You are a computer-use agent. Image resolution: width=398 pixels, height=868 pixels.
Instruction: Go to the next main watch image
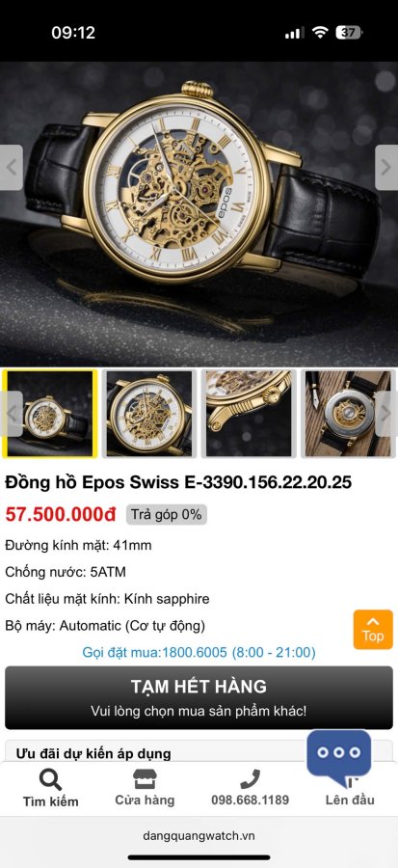pyautogui.click(x=386, y=168)
